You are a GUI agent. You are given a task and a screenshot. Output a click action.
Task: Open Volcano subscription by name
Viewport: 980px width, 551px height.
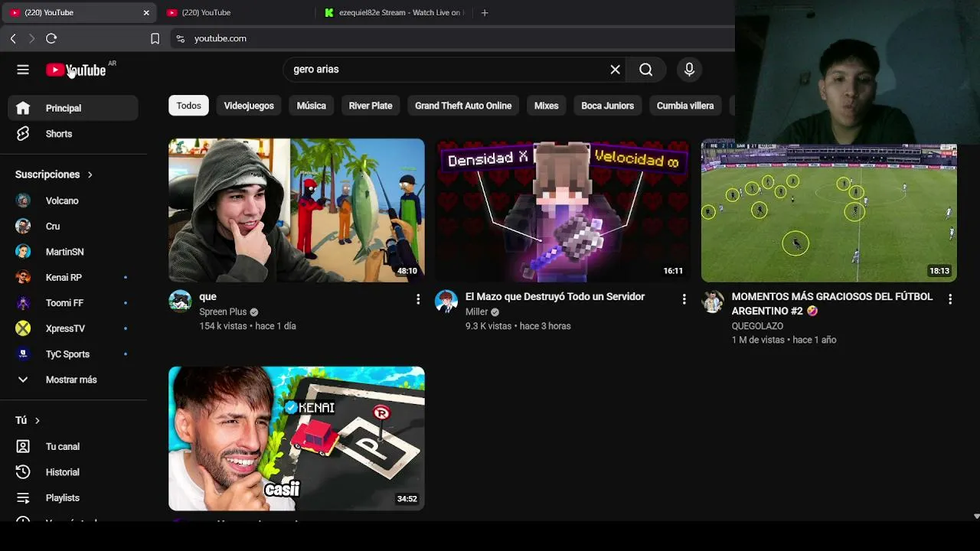tap(62, 201)
